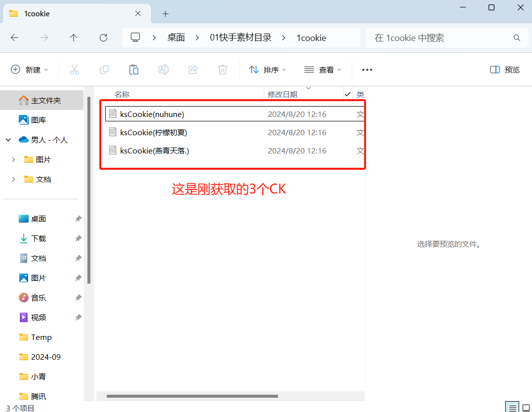Refresh the current folder view

click(103, 37)
